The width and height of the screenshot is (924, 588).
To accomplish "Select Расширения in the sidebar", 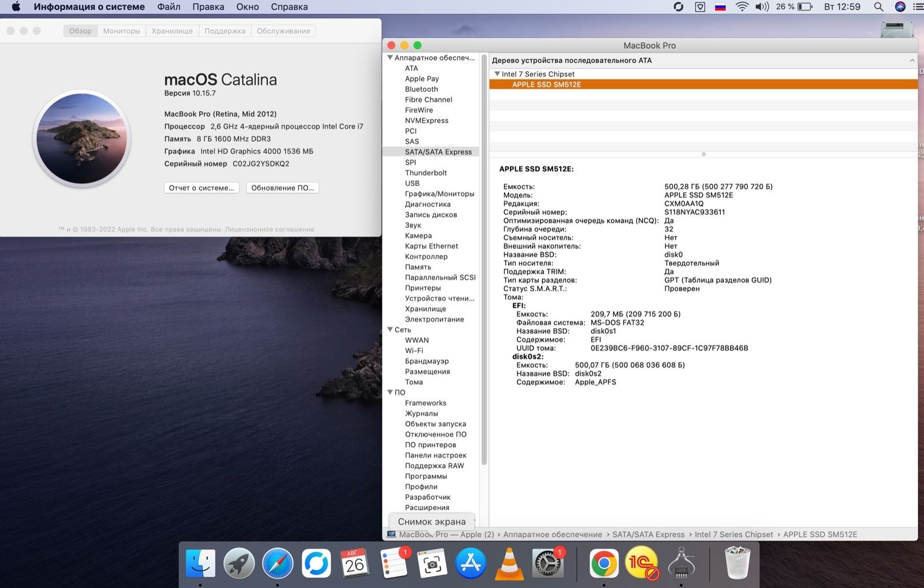I will click(427, 508).
